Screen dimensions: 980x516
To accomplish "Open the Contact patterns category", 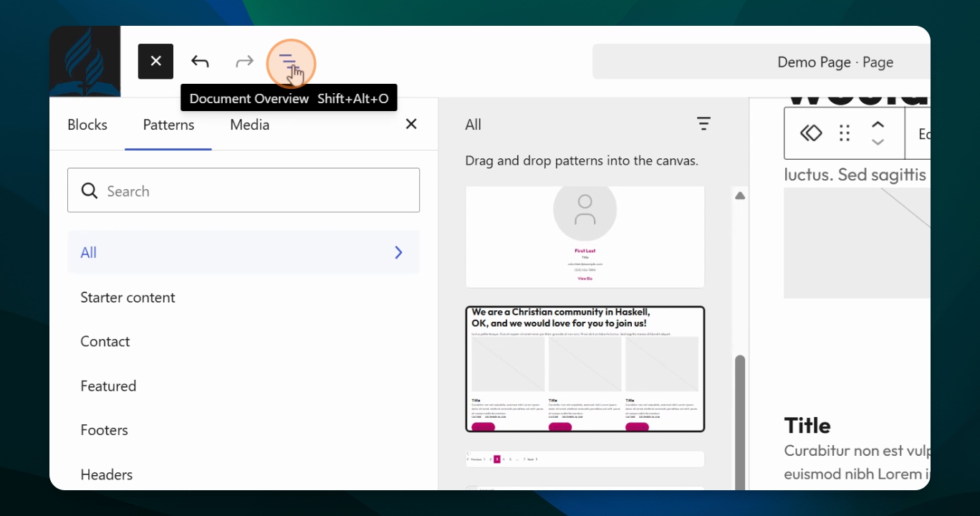I will pyautogui.click(x=244, y=341).
